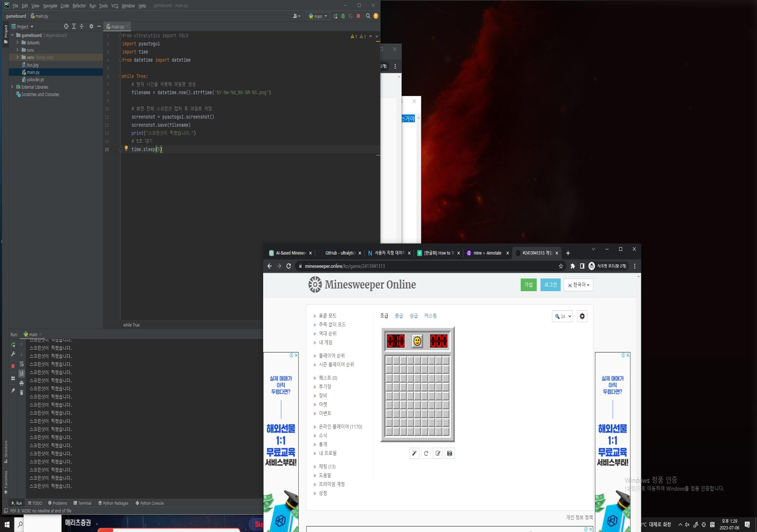The width and height of the screenshot is (757, 532).
Task: Open the Python Packages tool tab
Action: point(113,503)
